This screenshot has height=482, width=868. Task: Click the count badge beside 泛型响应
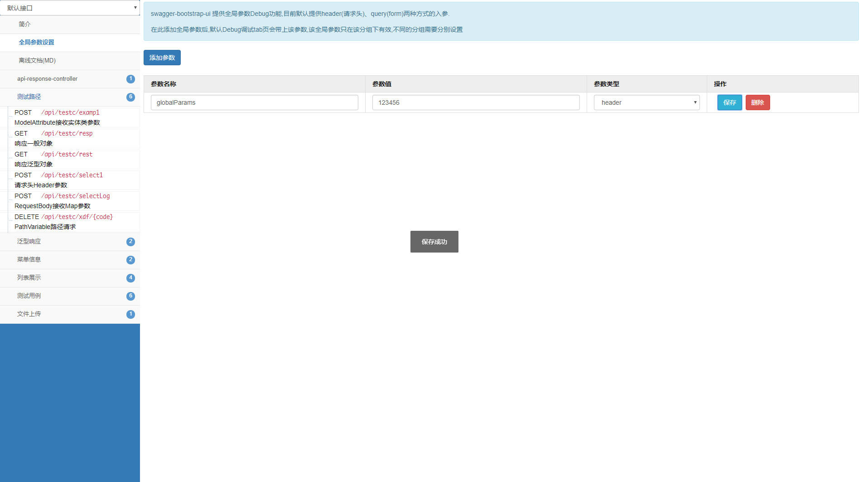pyautogui.click(x=130, y=242)
